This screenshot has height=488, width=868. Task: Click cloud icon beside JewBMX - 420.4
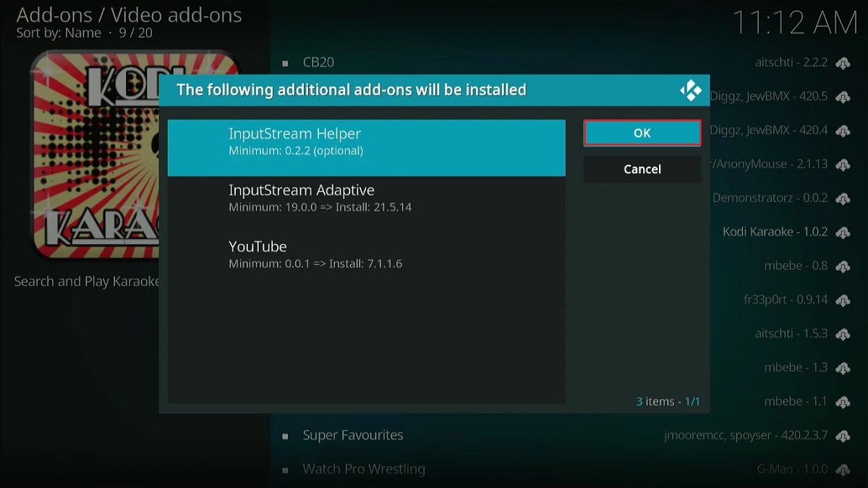(x=842, y=130)
